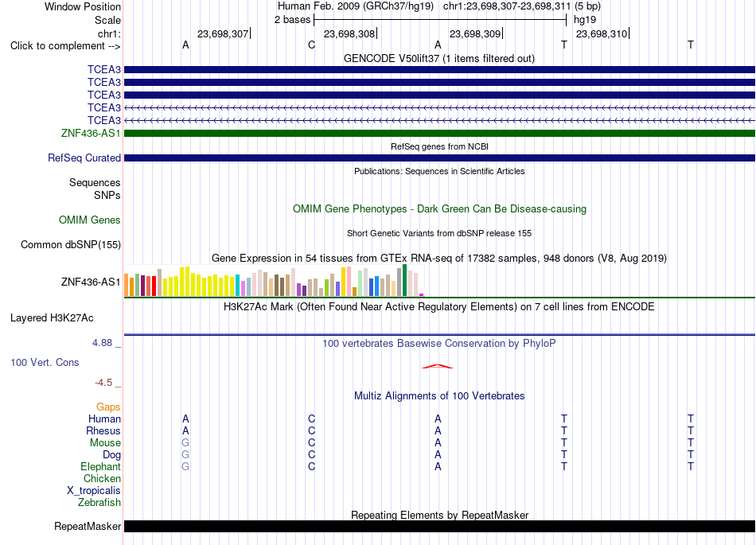This screenshot has width=756, height=545.
Task: Click the 'OMIM Genes' side label
Action: click(89, 220)
